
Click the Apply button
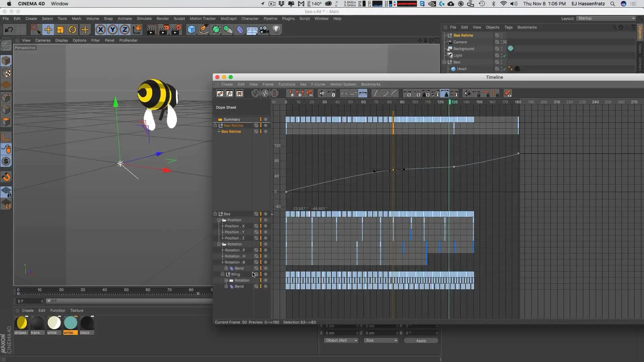coord(421,341)
